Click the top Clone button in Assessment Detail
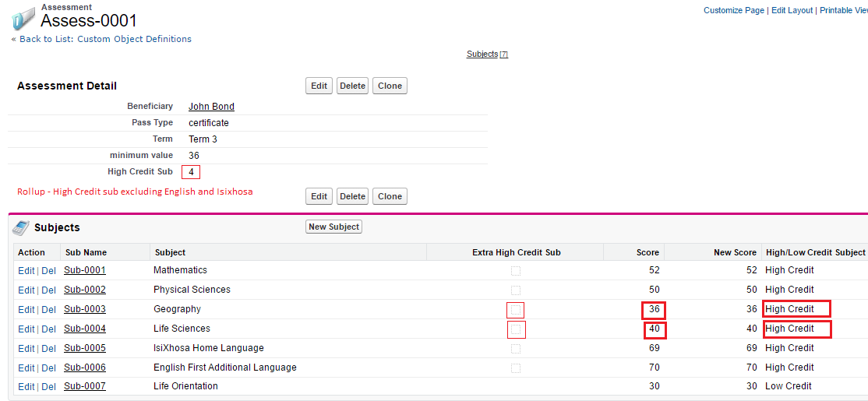 tap(390, 86)
